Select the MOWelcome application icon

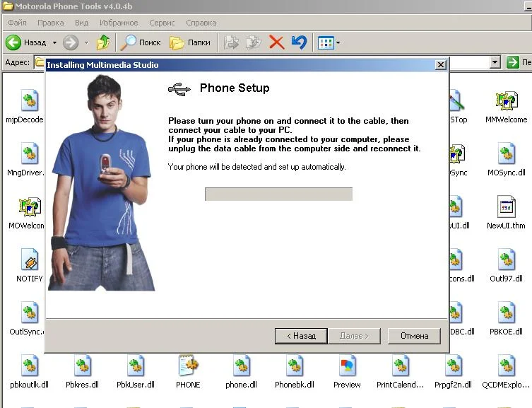pos(30,206)
